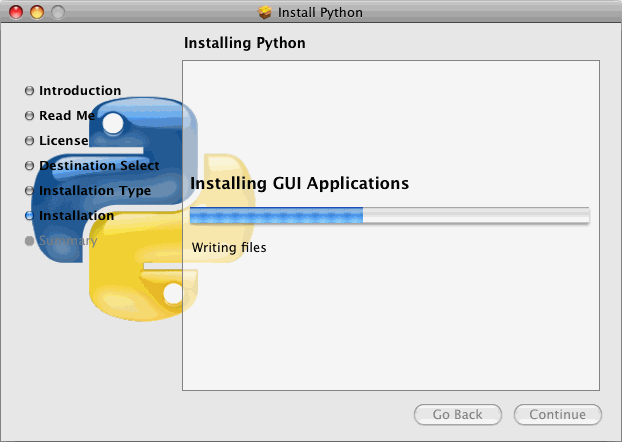The height and width of the screenshot is (442, 622).
Task: Click the bullet beside Introduction step
Action: click(x=29, y=91)
